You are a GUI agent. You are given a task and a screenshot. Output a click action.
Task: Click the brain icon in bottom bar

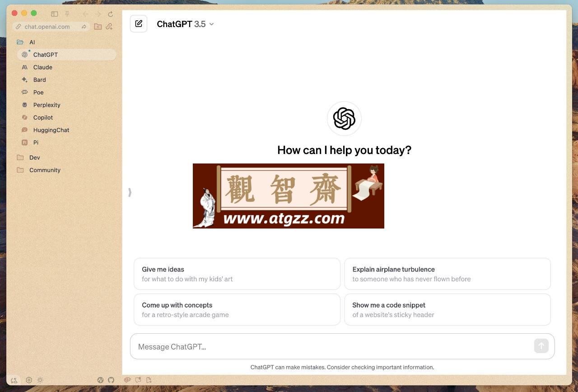(x=128, y=380)
